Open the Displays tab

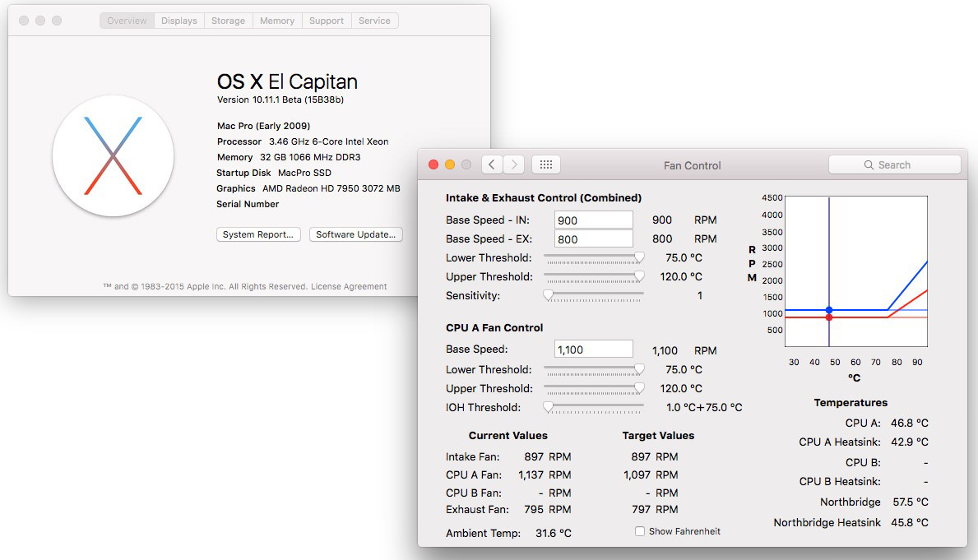[x=179, y=21]
